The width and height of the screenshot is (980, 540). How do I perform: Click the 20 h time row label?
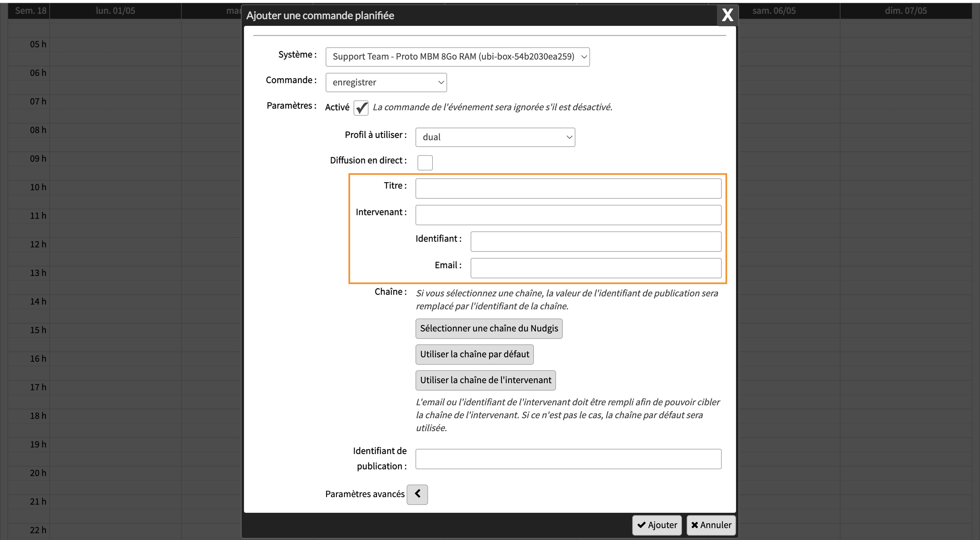tap(38, 473)
